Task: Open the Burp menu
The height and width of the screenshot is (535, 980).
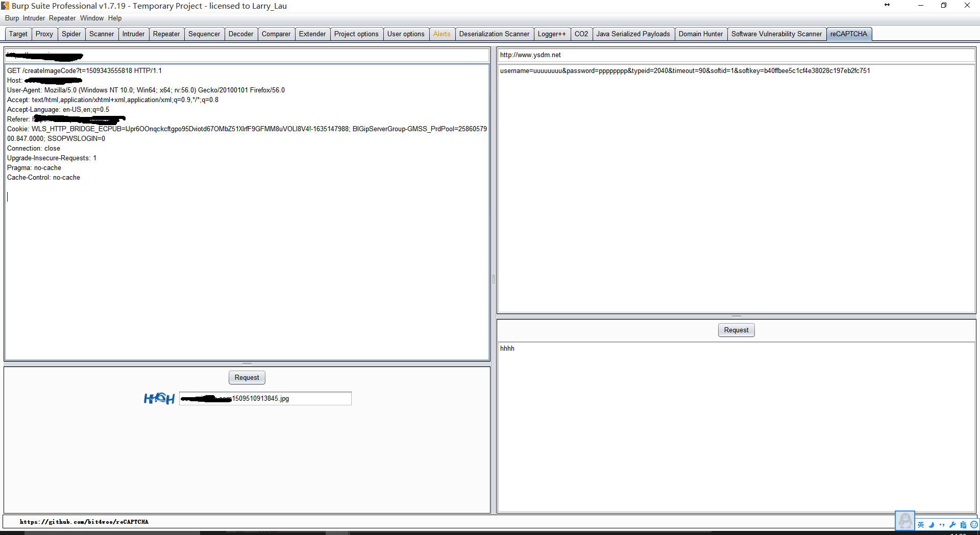Action: [x=12, y=18]
